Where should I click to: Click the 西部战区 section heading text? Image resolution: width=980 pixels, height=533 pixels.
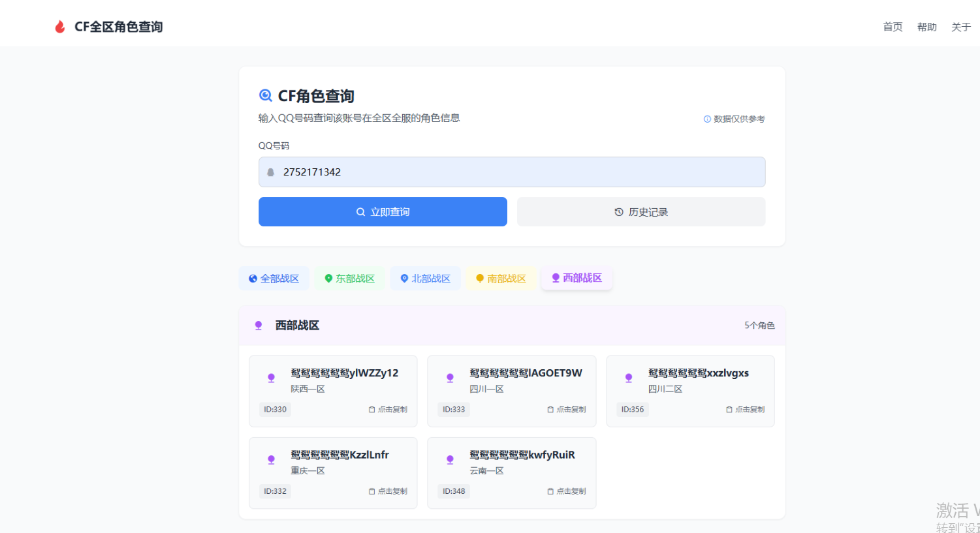coord(297,326)
